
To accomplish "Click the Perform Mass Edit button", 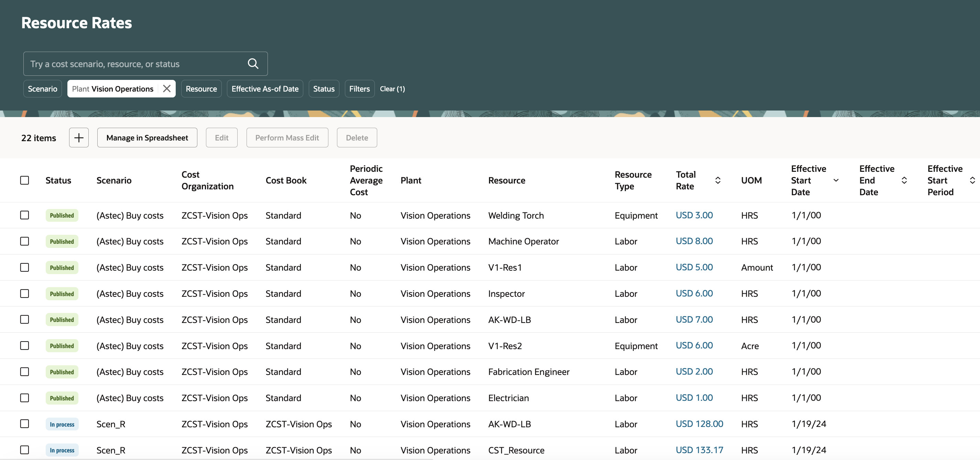I will [287, 137].
